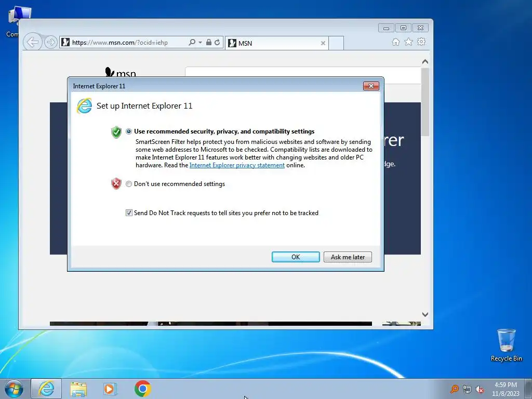Open the taskbar clock and date

[506, 389]
